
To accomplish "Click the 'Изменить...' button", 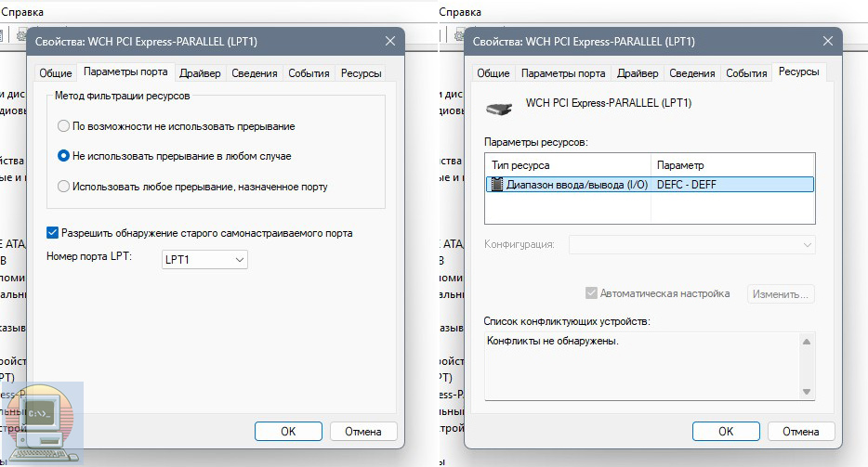I will (781, 293).
